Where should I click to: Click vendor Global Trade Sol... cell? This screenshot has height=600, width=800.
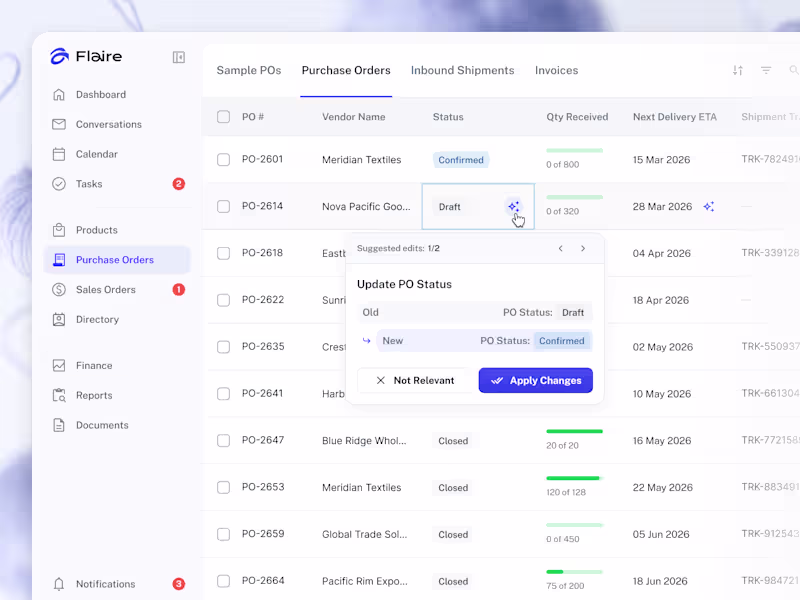pyautogui.click(x=364, y=535)
